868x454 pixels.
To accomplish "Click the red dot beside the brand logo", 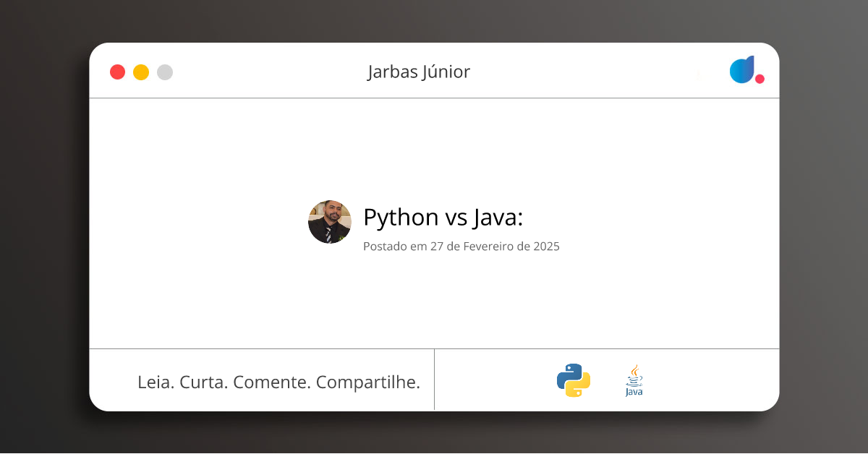I will 759,79.
